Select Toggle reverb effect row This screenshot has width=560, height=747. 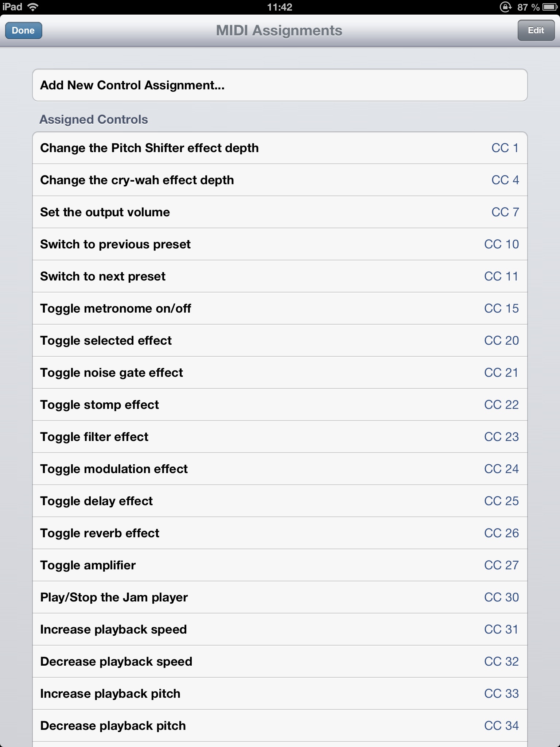[280, 533]
